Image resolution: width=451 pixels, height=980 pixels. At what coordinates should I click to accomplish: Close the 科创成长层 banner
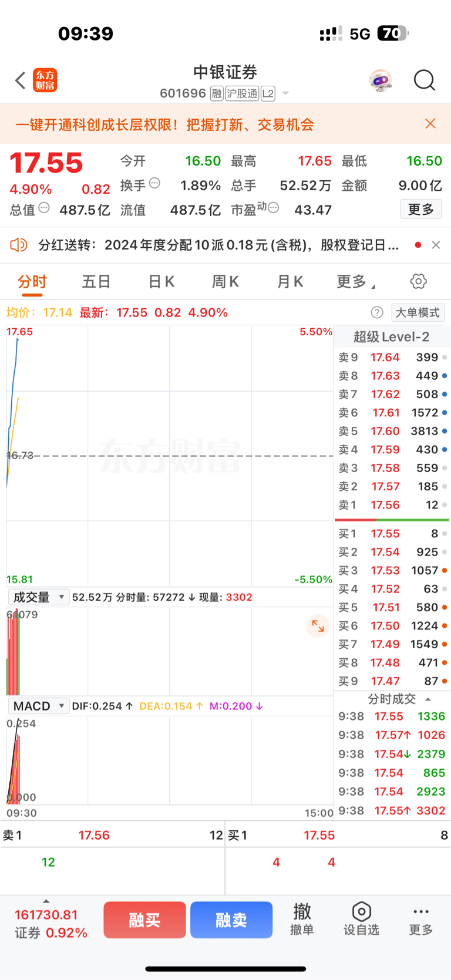tap(430, 123)
